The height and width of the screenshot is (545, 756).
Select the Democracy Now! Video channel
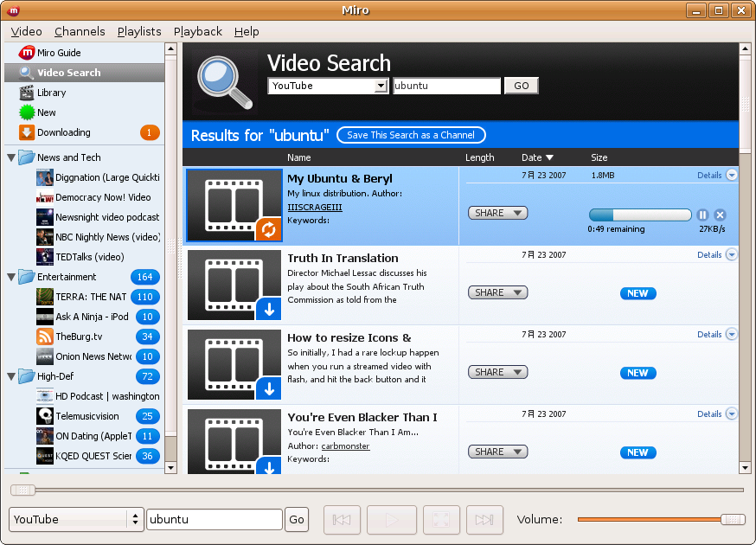tap(98, 197)
